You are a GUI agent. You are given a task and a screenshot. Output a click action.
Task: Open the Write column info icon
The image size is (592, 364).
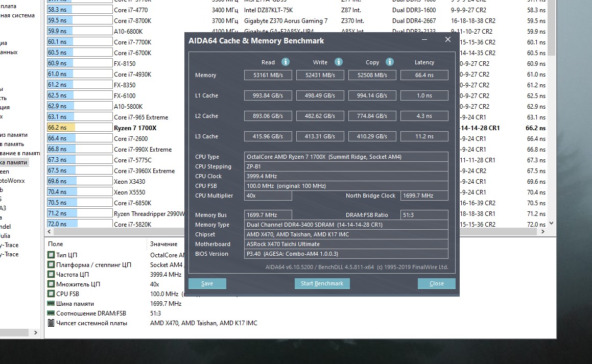click(x=339, y=62)
